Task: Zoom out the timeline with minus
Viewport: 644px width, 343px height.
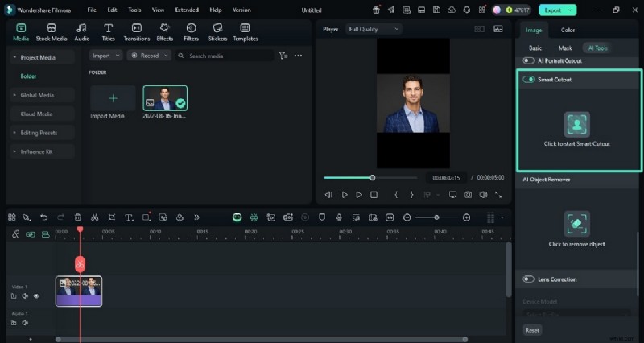Action: click(407, 217)
